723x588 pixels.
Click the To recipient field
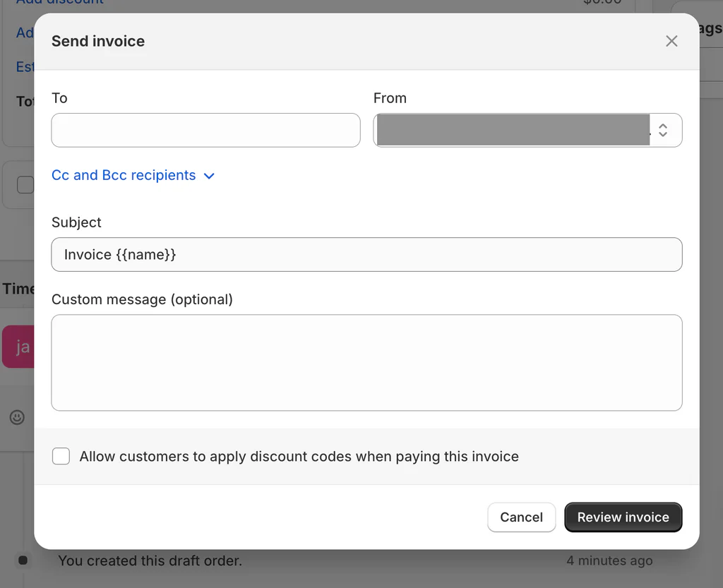(x=205, y=130)
